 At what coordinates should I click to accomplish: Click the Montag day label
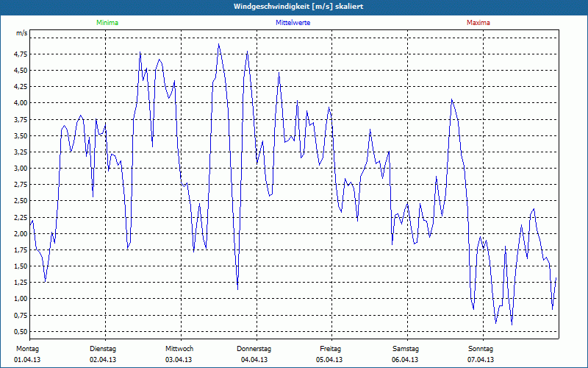coord(27,349)
